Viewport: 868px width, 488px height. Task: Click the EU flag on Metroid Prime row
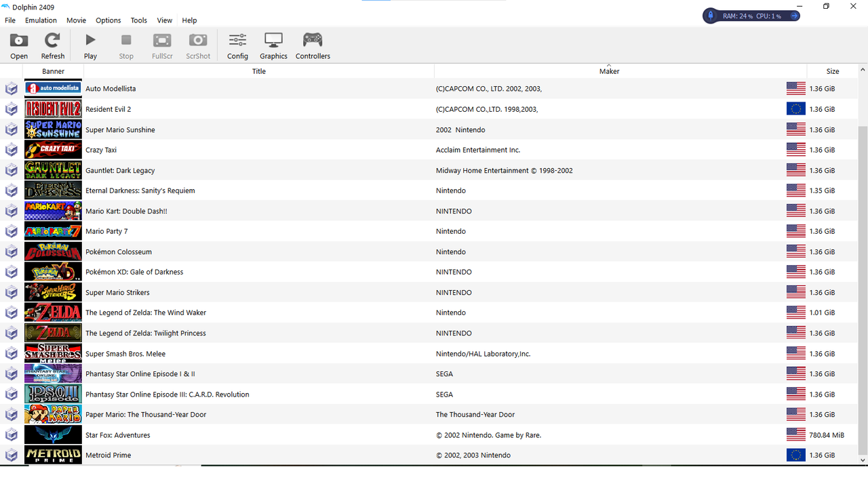[x=796, y=455]
